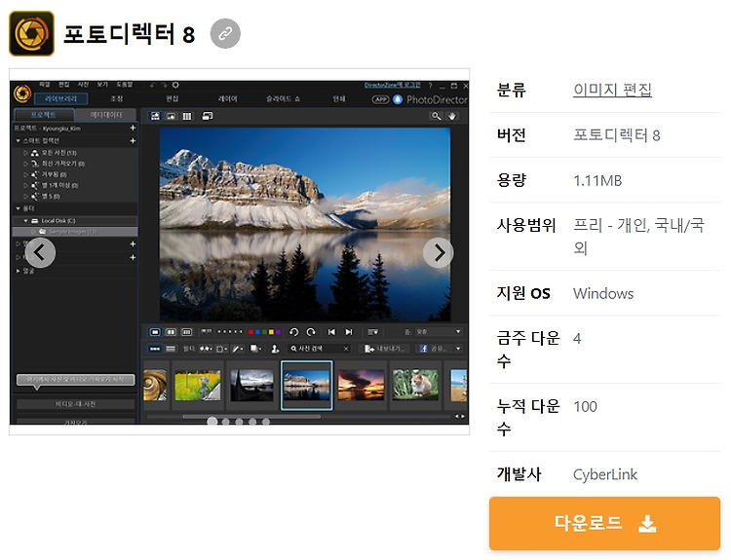Apply the yellow color label
731x560 pixels.
pos(271,332)
